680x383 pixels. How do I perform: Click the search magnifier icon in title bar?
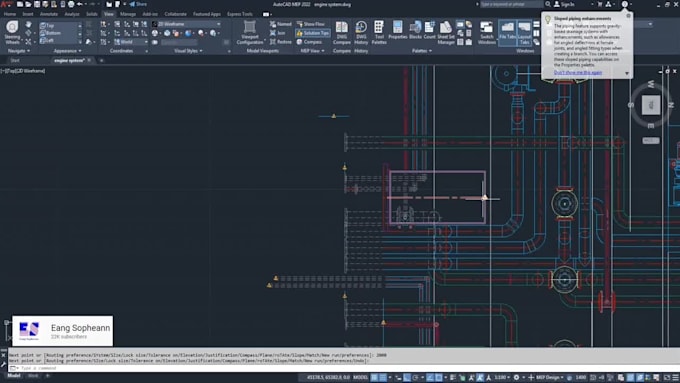tap(548, 4)
